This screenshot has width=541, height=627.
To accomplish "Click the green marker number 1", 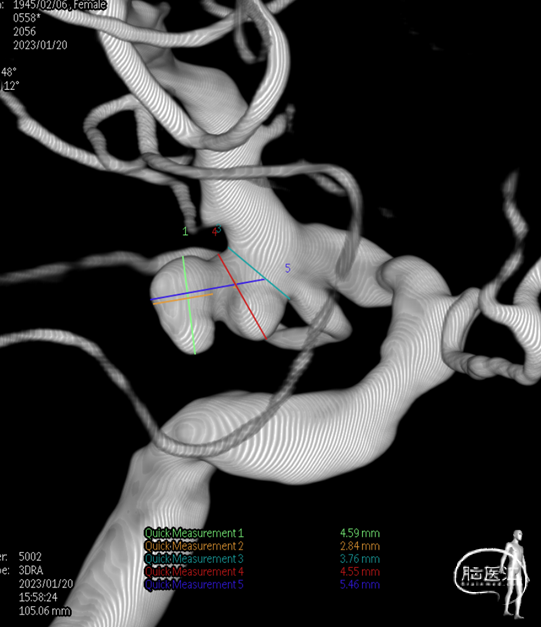I will pyautogui.click(x=185, y=231).
